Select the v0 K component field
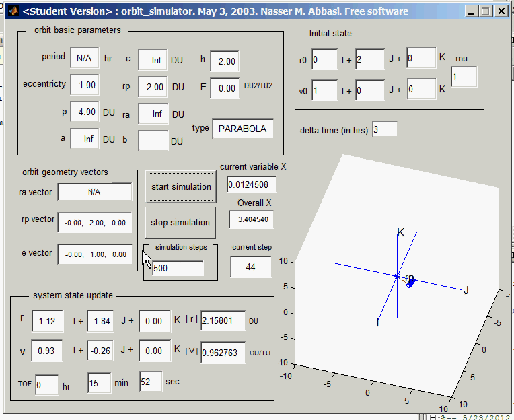The image size is (514, 420). 421,90
